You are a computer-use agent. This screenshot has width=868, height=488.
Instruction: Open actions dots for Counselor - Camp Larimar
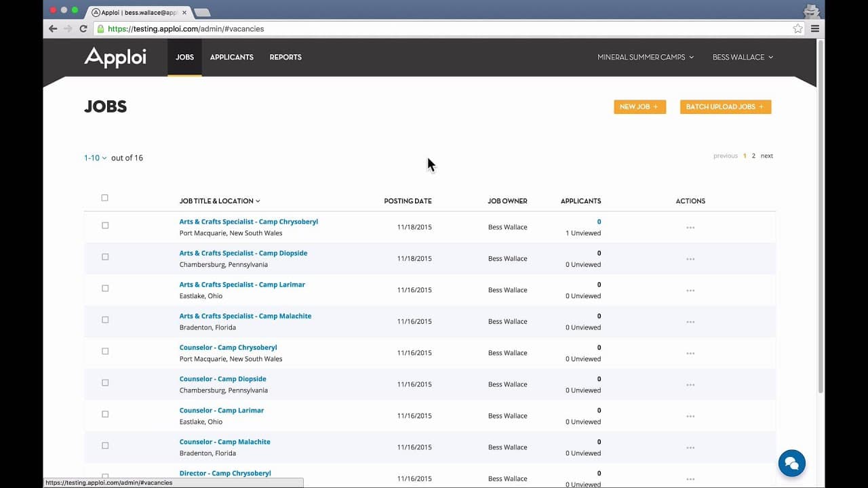click(x=690, y=416)
